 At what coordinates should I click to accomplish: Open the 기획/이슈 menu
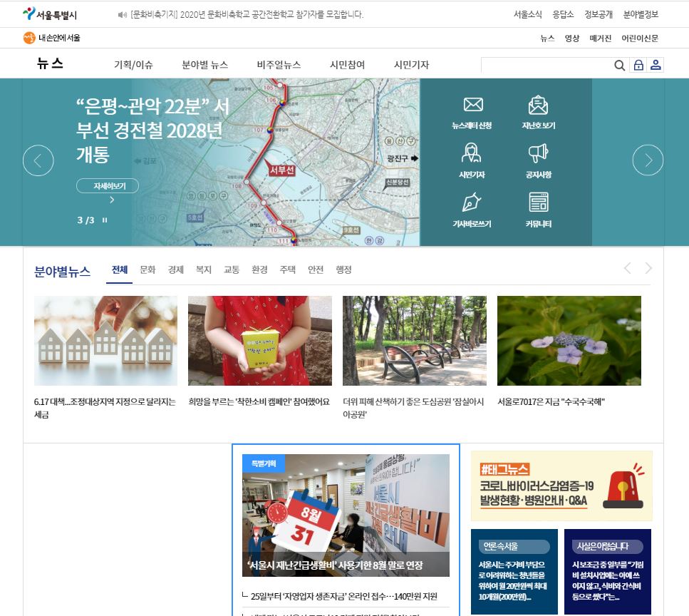[x=133, y=65]
